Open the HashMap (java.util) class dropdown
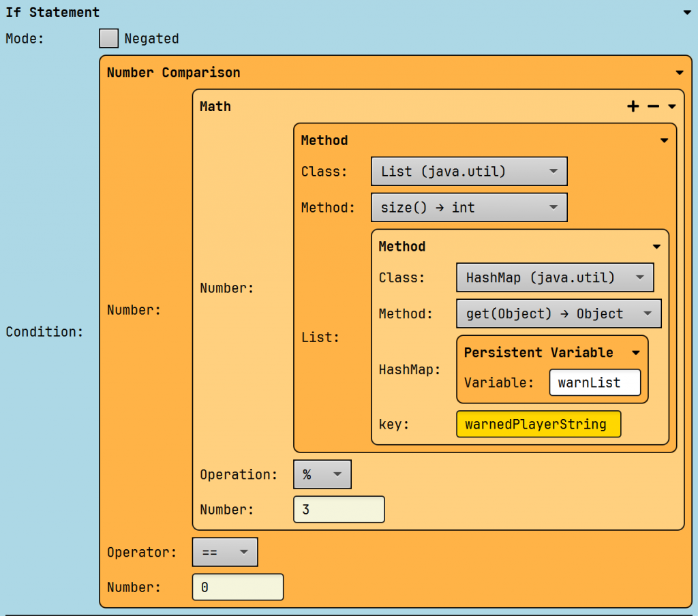 coord(555,278)
